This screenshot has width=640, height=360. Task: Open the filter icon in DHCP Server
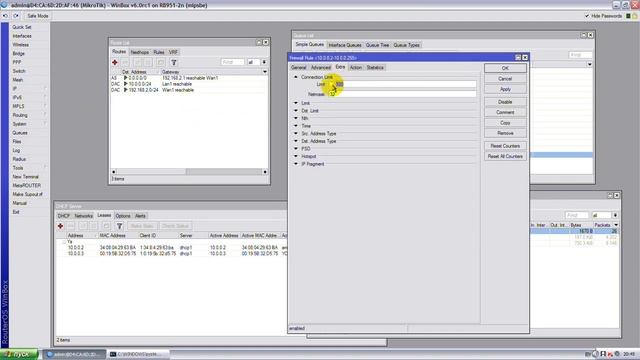pos(119,226)
